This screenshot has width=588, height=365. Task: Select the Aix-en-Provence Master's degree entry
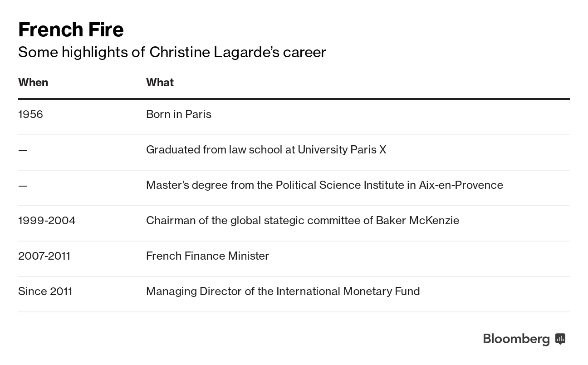[x=324, y=185]
